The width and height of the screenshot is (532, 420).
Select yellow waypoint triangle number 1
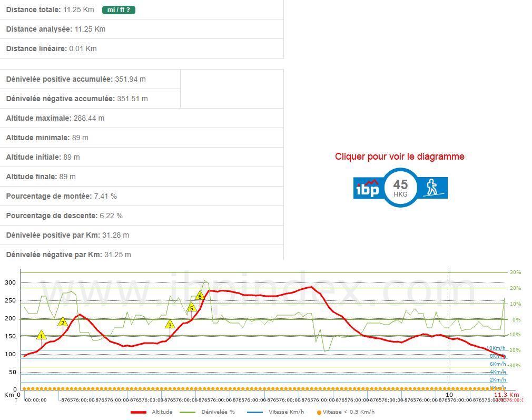[x=42, y=335]
